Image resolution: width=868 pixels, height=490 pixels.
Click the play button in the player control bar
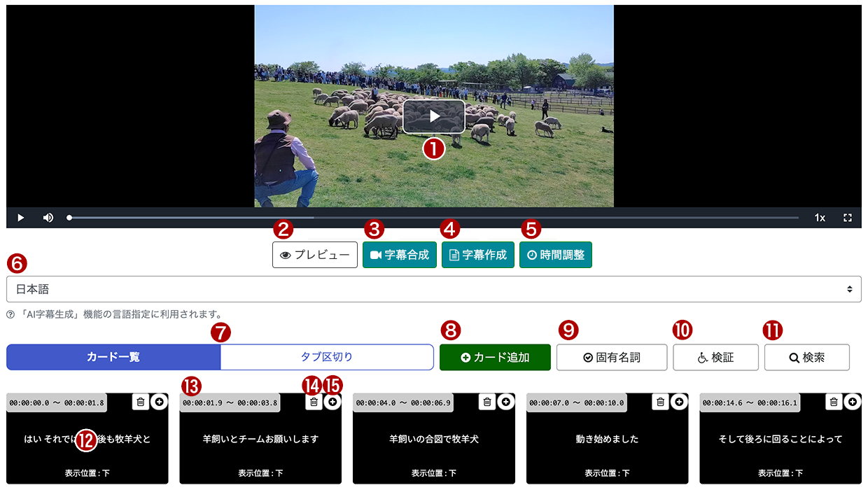(20, 218)
